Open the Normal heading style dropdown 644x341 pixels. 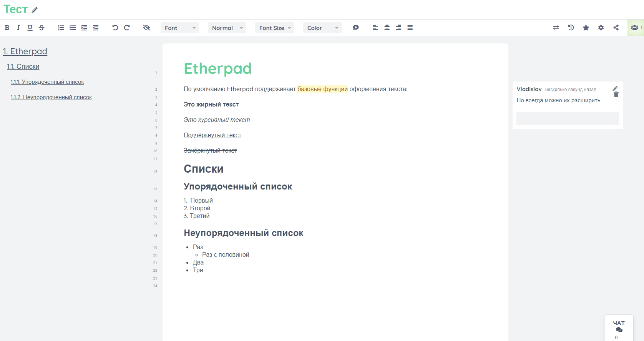tap(227, 28)
